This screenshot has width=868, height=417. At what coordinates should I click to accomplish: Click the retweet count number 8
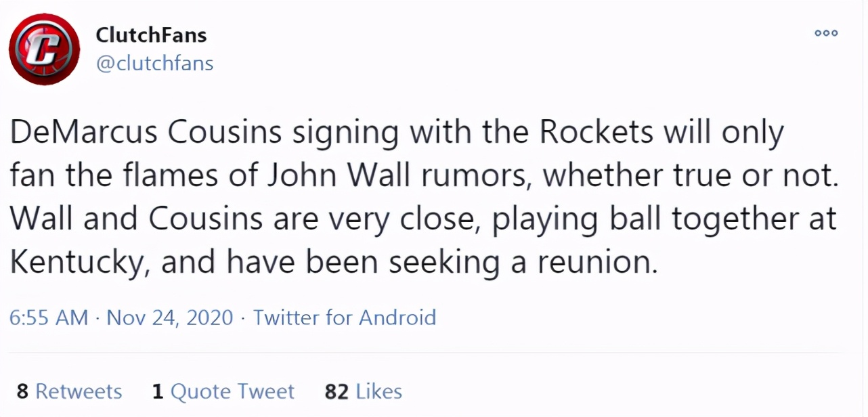pyautogui.click(x=22, y=391)
